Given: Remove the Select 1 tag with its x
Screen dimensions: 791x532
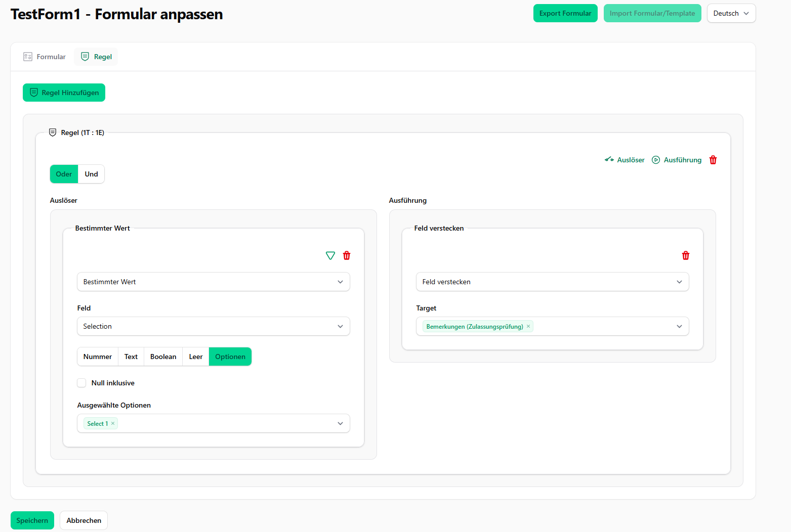Looking at the screenshot, I should 113,423.
